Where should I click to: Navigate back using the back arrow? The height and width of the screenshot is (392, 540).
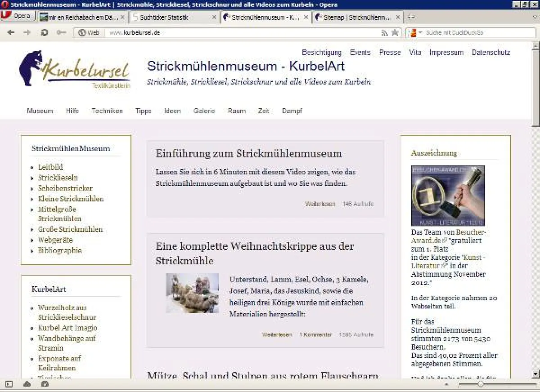[10, 32]
